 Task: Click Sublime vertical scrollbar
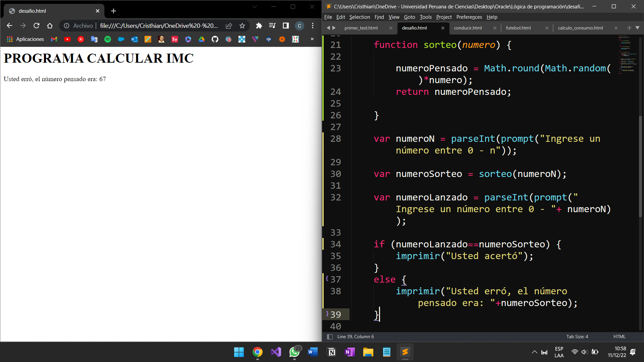point(640,167)
